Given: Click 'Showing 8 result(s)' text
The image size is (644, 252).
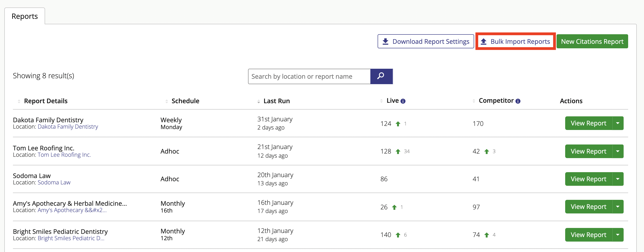Looking at the screenshot, I should 43,76.
